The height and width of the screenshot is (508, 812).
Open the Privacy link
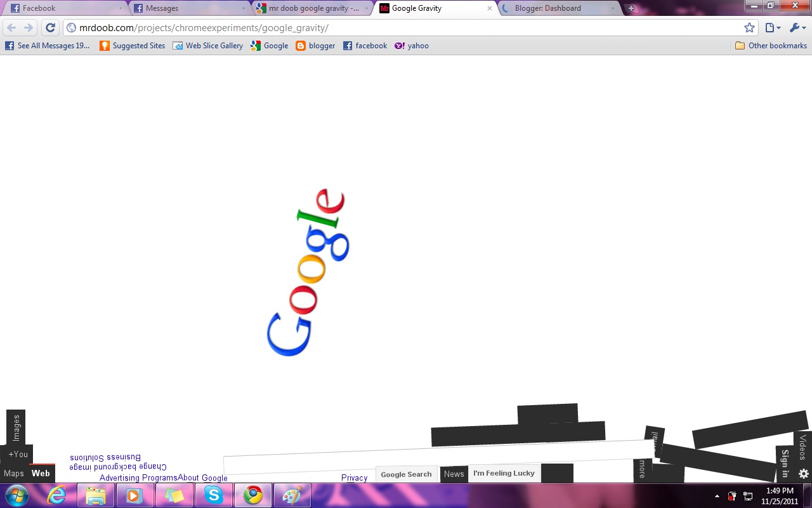coord(354,478)
